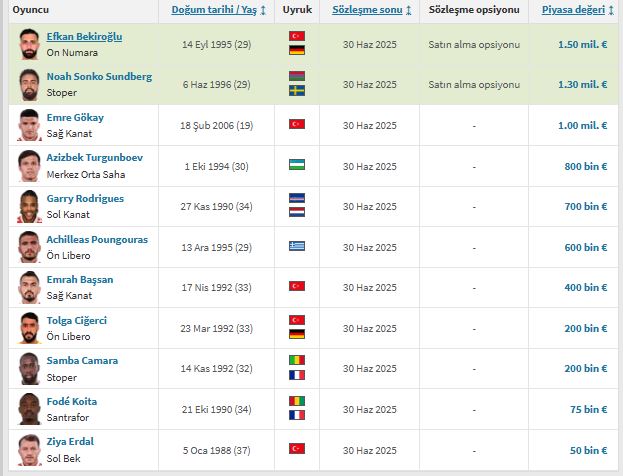Click the Uzbekistan flag for Azizbek Turgunboev
The image size is (623, 476).
pos(297,165)
